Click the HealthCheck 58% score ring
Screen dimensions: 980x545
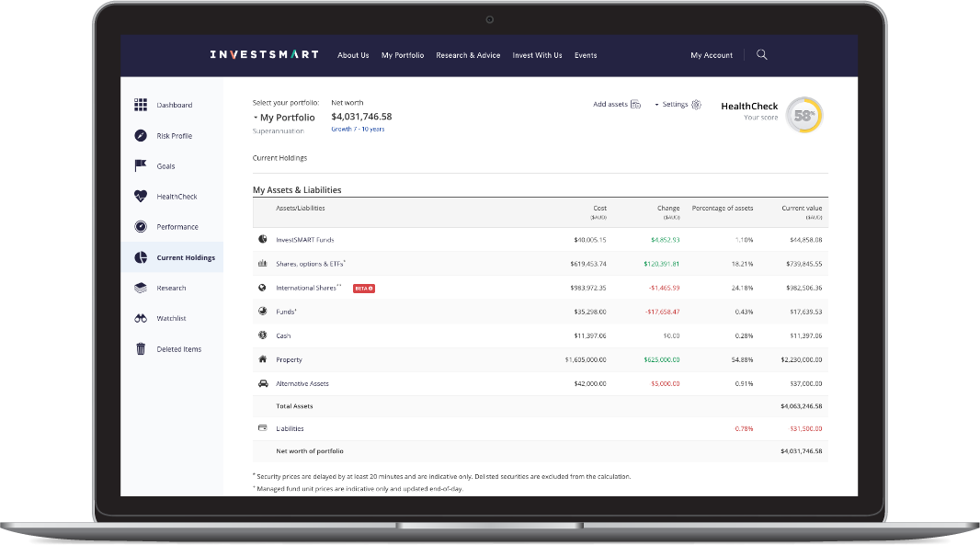click(803, 116)
